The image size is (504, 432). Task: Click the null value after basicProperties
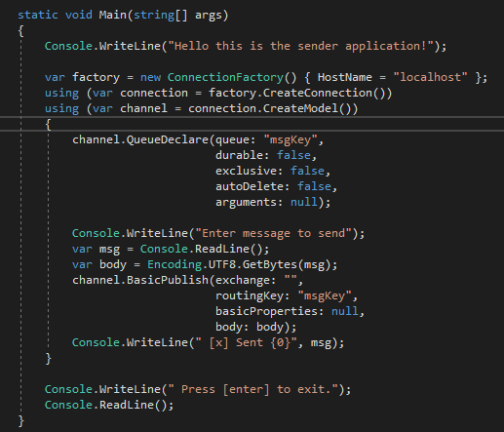[345, 311]
